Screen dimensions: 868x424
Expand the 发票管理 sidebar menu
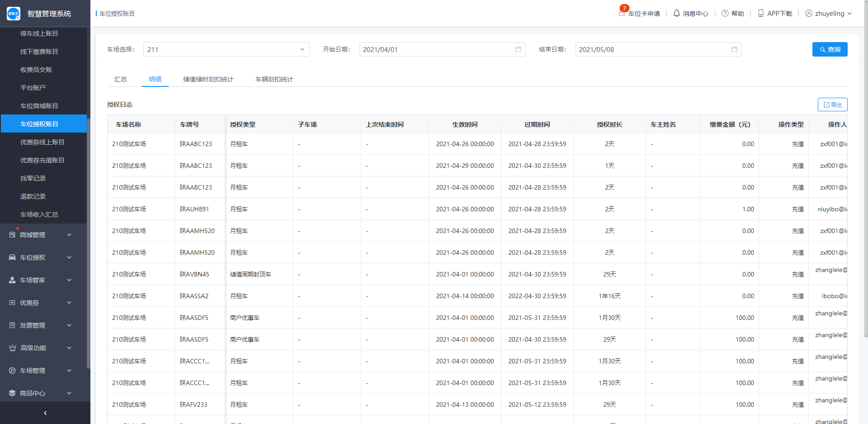(x=41, y=325)
